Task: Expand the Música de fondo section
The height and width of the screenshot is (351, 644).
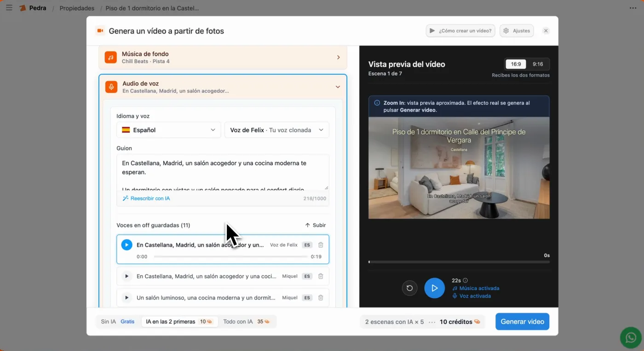Action: (x=223, y=58)
